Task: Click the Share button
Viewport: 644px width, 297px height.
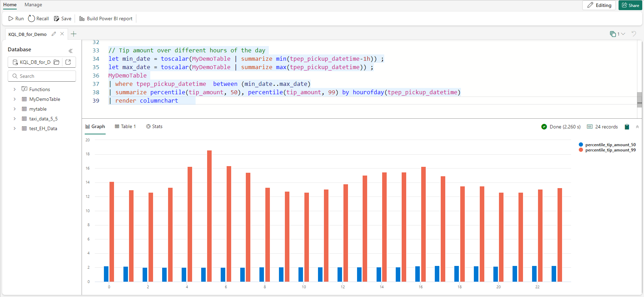Action: (x=630, y=5)
